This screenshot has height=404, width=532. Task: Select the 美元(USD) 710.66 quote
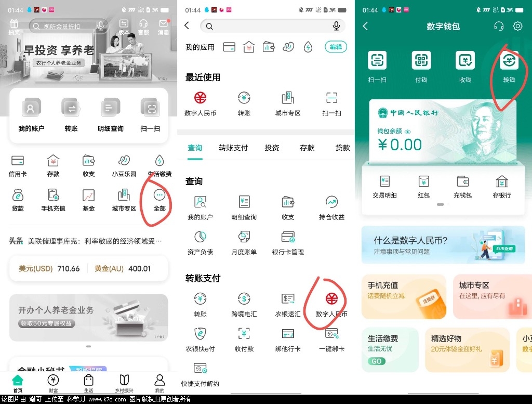[x=49, y=268]
